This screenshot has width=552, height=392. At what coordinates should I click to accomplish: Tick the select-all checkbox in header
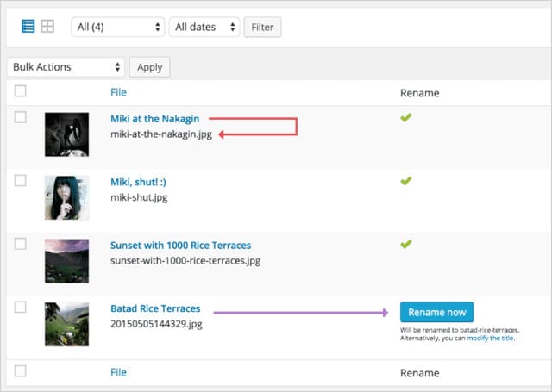click(x=21, y=91)
